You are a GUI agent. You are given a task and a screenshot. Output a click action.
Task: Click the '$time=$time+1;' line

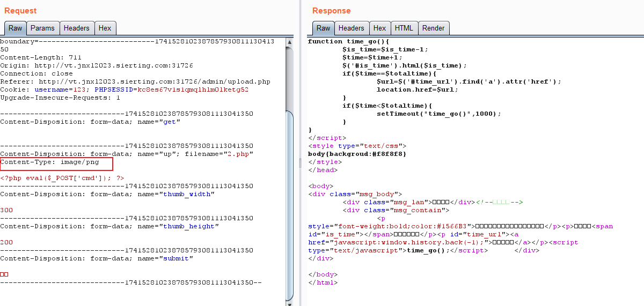[x=372, y=57]
